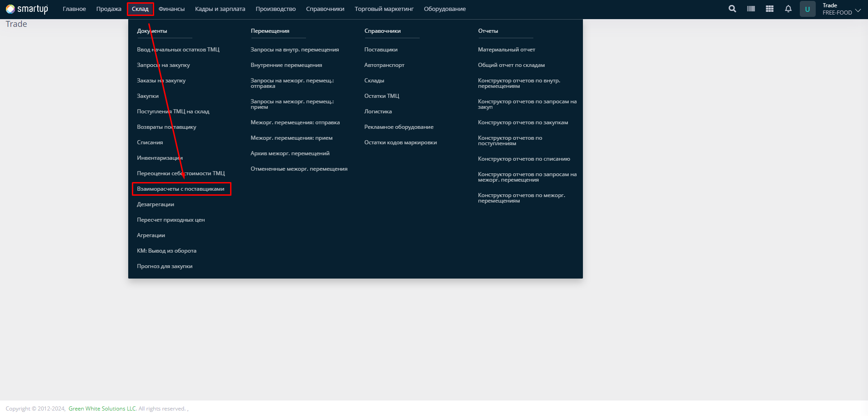The width and height of the screenshot is (868, 416).
Task: Open the apps grid icon
Action: pyautogui.click(x=769, y=9)
